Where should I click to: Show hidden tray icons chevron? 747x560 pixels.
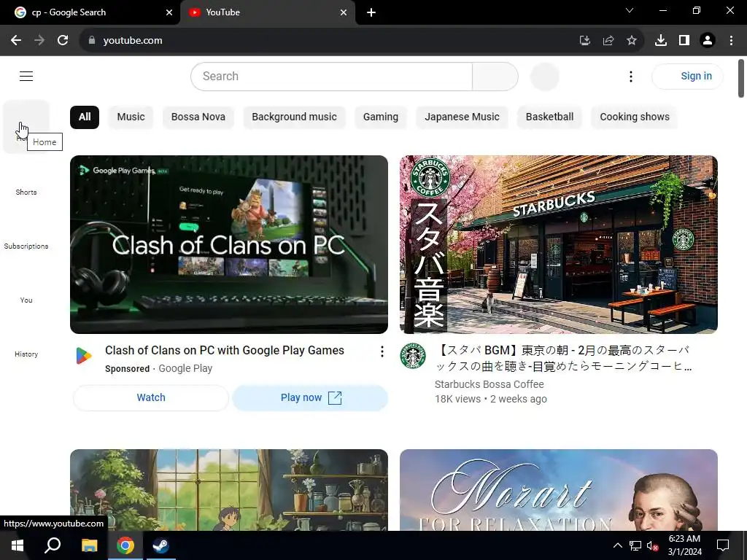pyautogui.click(x=617, y=545)
